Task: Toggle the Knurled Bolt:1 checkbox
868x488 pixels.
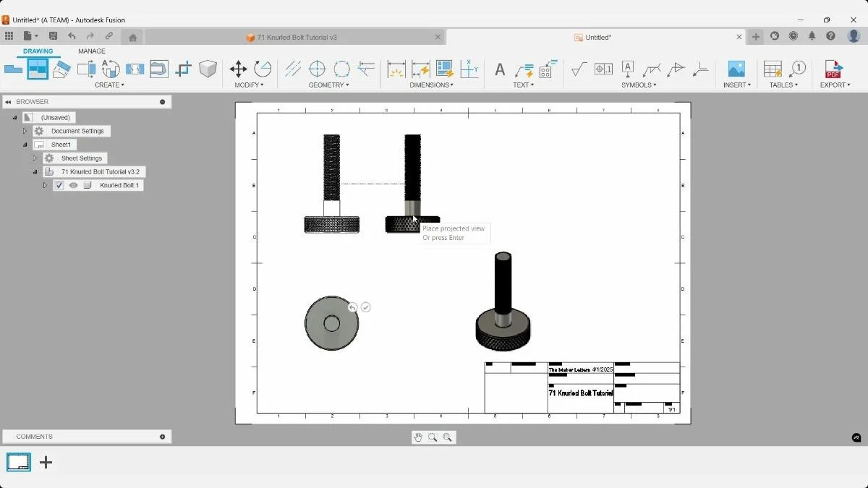Action: pos(59,185)
